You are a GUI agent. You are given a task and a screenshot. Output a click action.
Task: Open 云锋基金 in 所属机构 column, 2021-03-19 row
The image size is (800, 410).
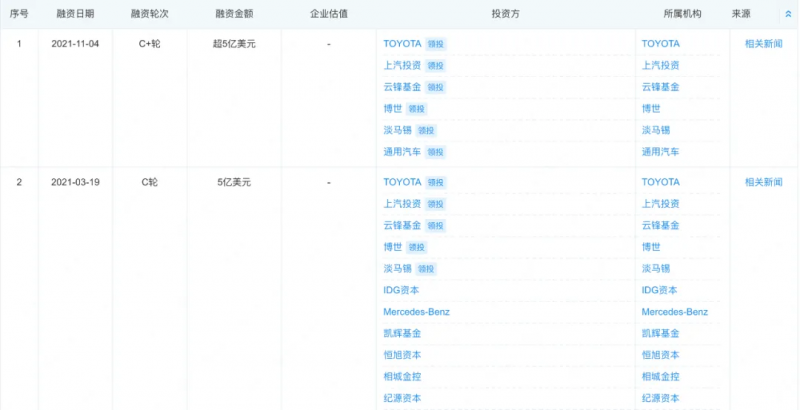coord(661,225)
